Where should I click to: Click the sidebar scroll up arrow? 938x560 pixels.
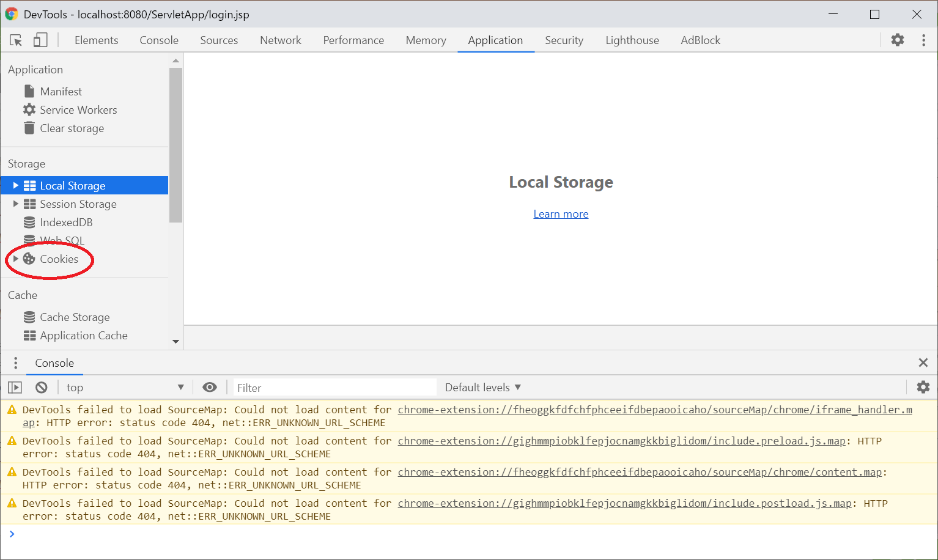175,61
